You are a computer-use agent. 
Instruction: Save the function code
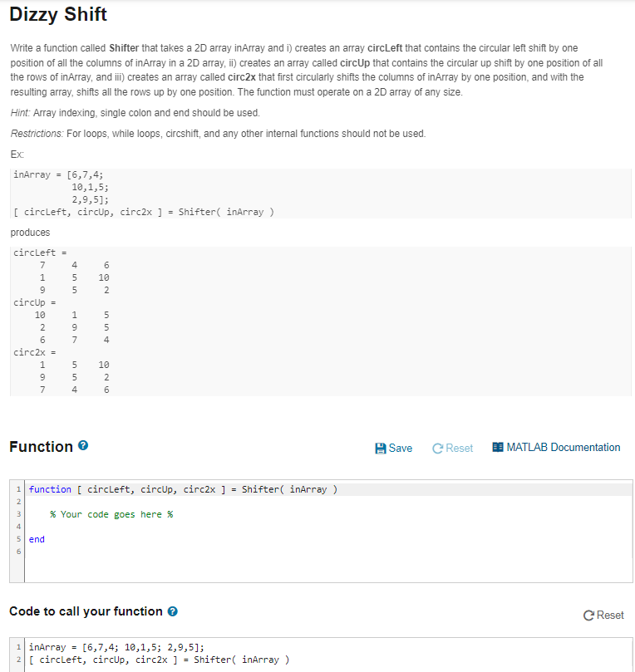click(394, 449)
